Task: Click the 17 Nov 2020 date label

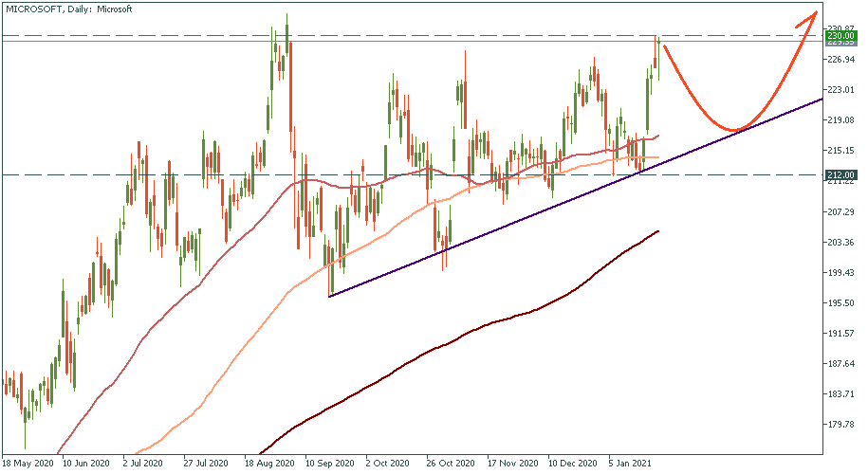Action: point(511,465)
